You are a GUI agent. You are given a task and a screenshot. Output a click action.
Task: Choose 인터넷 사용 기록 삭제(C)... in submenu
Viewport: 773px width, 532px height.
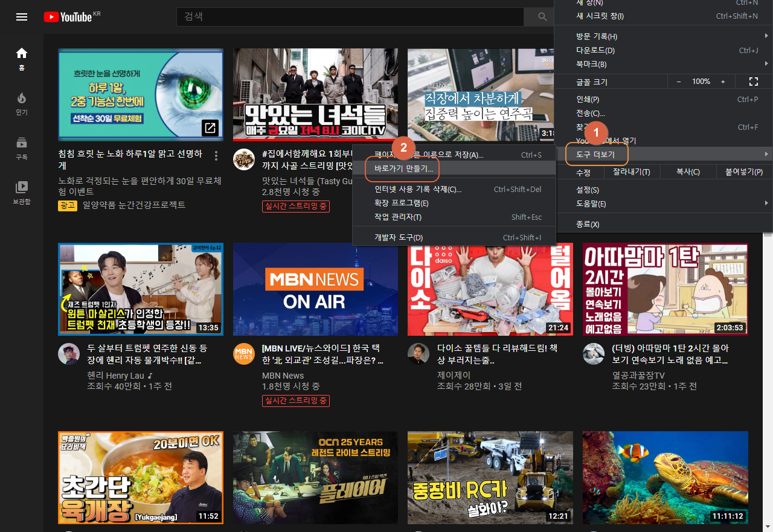[454, 190]
